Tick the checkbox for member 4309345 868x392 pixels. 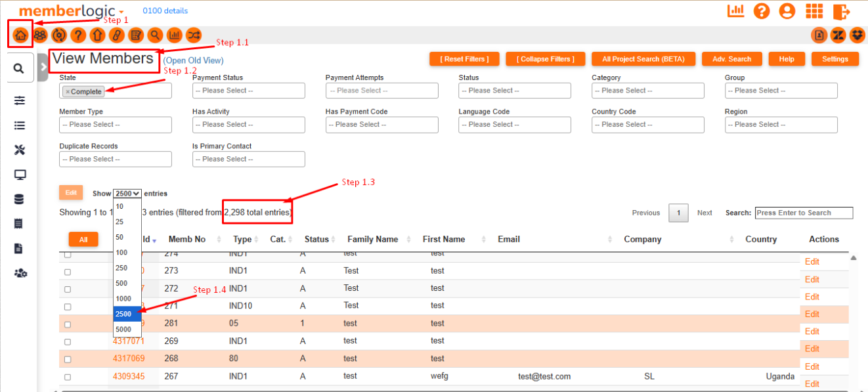(68, 377)
